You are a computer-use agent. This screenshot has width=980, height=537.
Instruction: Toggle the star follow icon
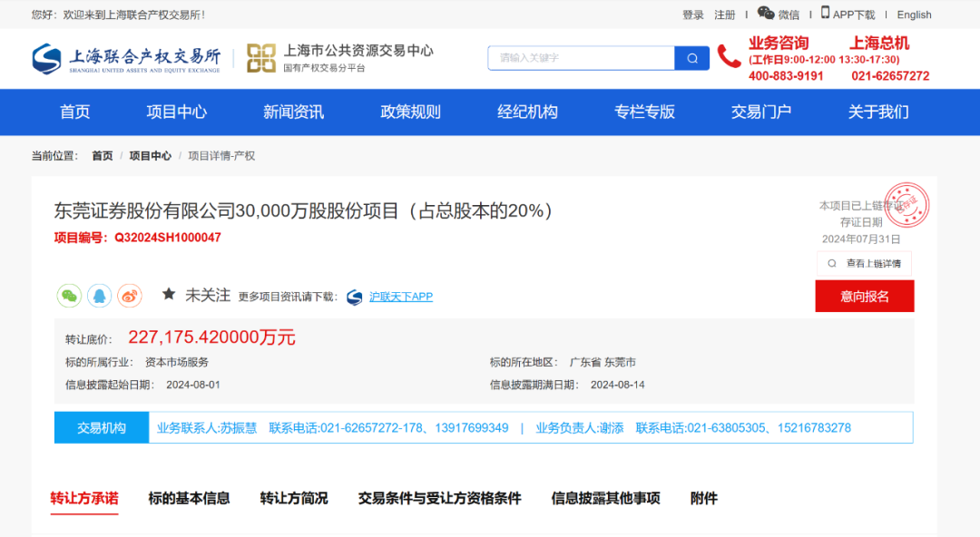coord(169,295)
